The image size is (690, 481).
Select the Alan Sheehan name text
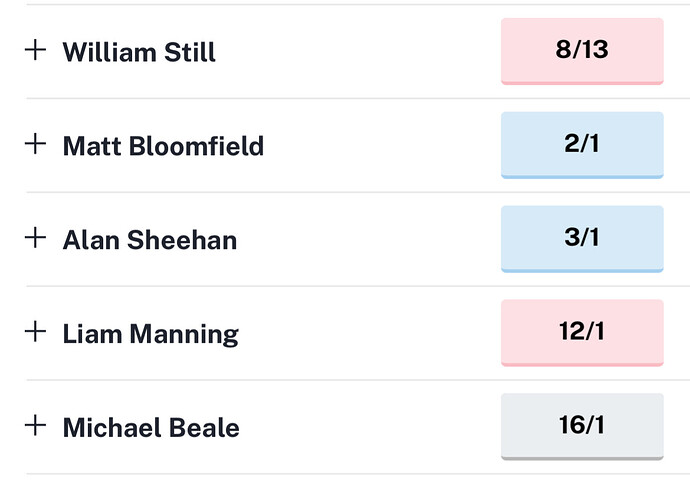pos(150,240)
